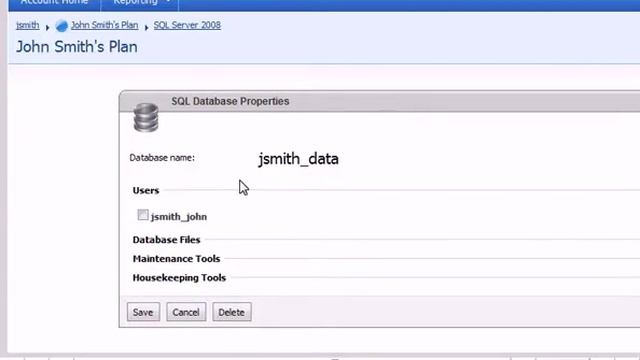Delete the database with Delete button
This screenshot has height=360, width=640.
click(232, 312)
